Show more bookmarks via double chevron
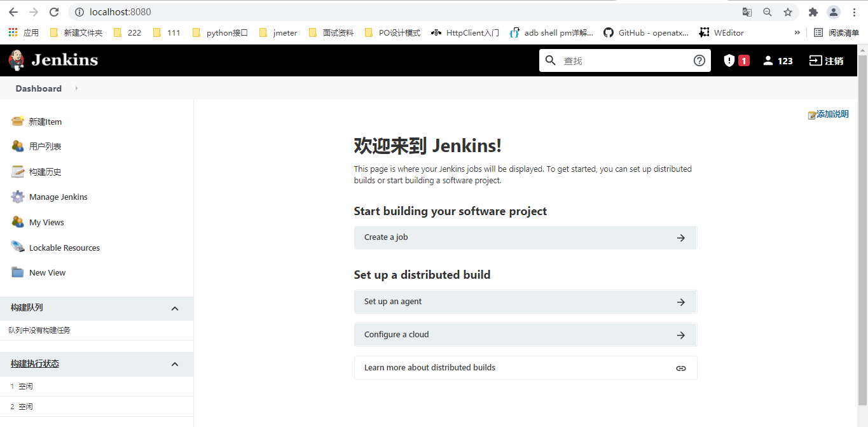Viewport: 868px width, 427px height. [797, 32]
